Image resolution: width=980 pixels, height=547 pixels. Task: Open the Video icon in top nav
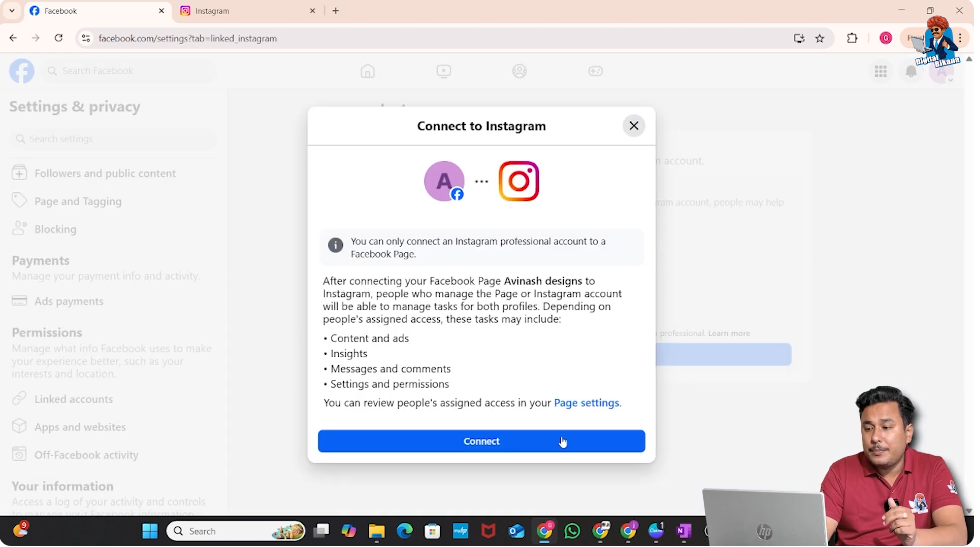(x=444, y=71)
